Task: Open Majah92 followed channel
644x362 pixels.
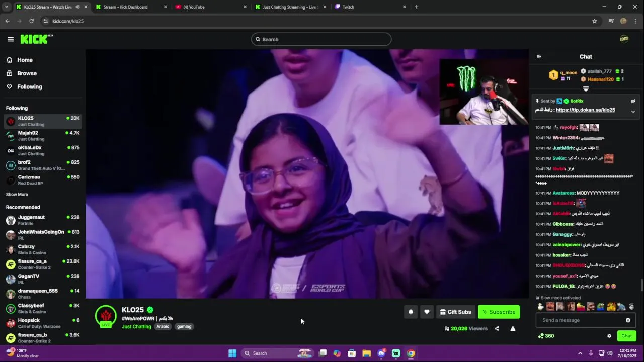Action: 43,136
